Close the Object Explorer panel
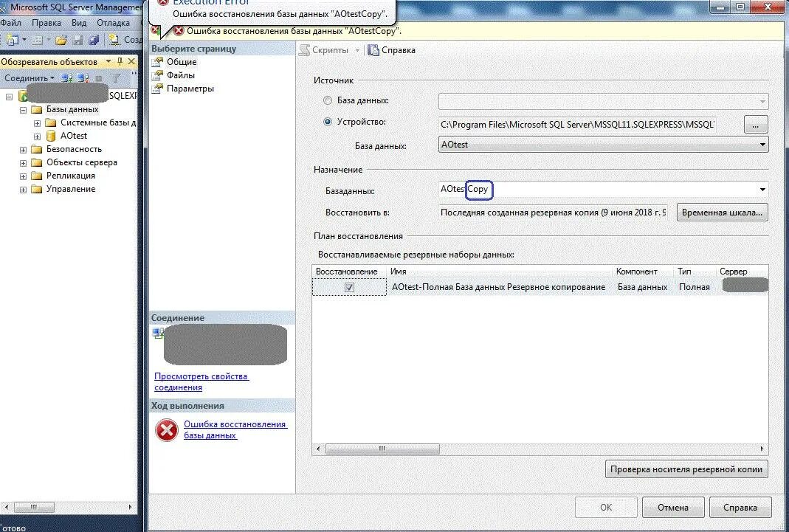This screenshot has width=789, height=532. [x=131, y=61]
